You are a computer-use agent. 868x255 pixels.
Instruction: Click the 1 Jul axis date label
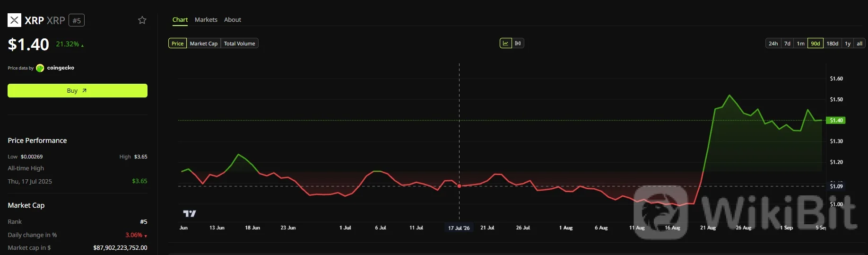pyautogui.click(x=345, y=228)
